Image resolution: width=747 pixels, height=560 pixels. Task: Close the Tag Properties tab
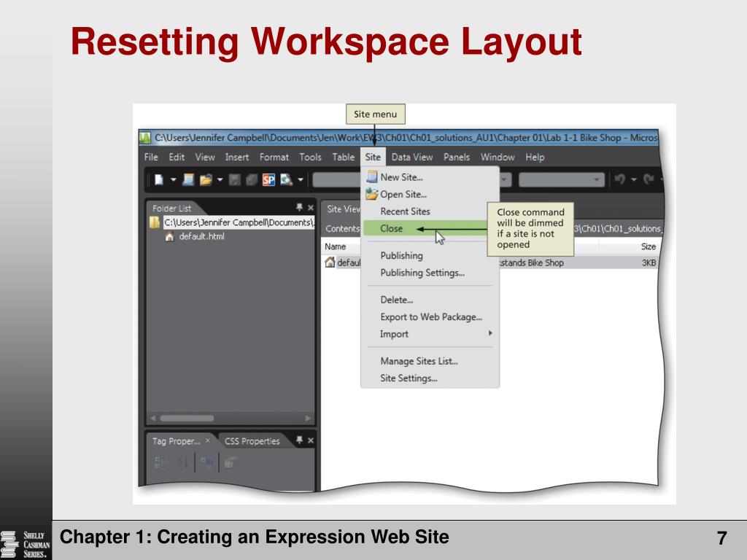click(208, 441)
